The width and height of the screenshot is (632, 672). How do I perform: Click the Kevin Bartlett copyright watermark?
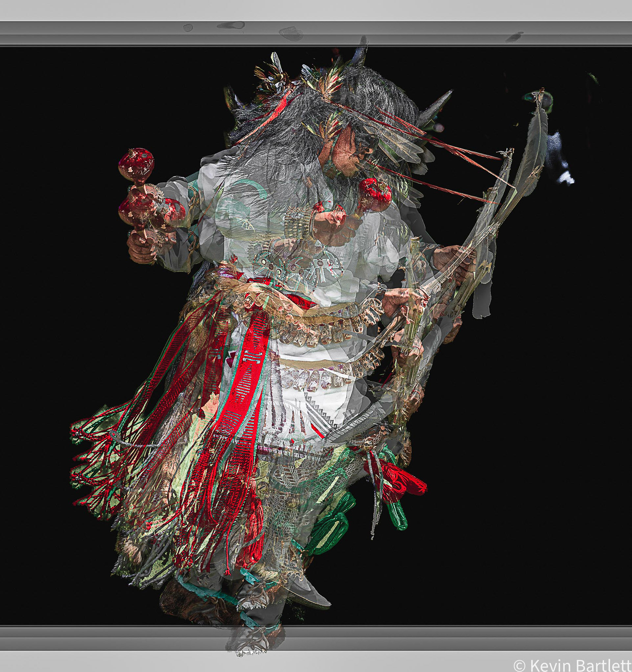(571, 665)
